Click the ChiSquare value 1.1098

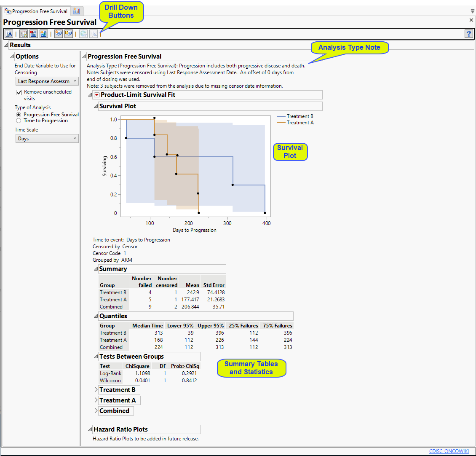point(142,373)
